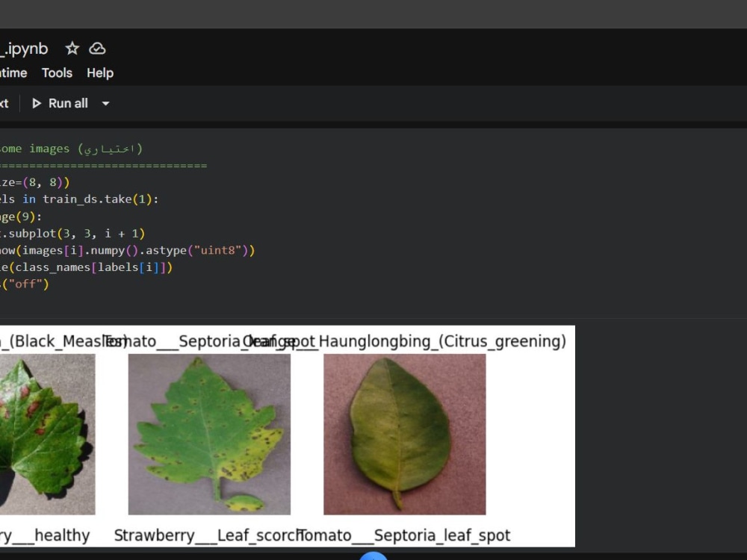The image size is (747, 560).
Task: Click the Haunglongbing_(Citrus_greening) title text
Action: click(x=442, y=341)
